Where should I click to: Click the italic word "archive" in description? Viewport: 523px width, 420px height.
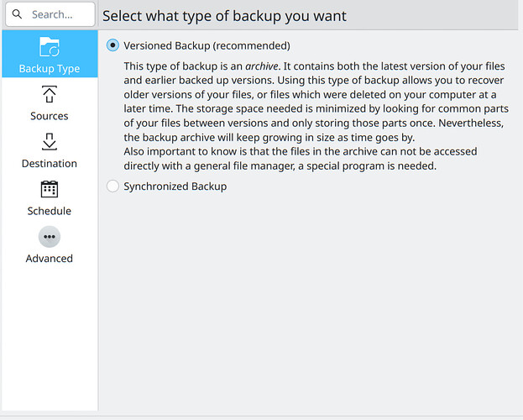tap(261, 66)
